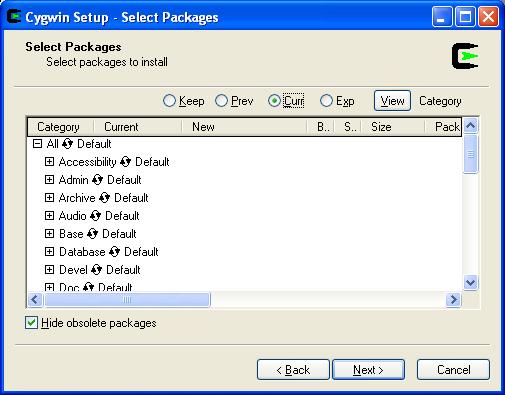
Task: Click the cycle icon for Base
Action: pyautogui.click(x=92, y=234)
